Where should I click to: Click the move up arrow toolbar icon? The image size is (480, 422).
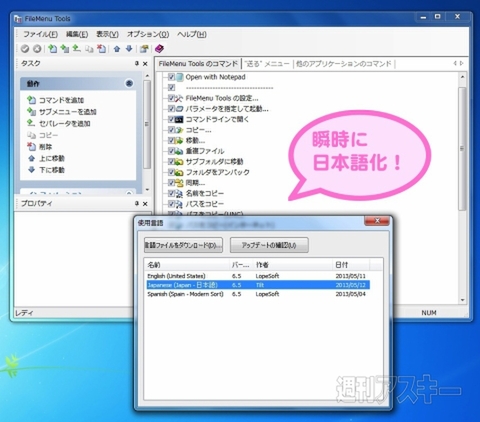(117, 49)
